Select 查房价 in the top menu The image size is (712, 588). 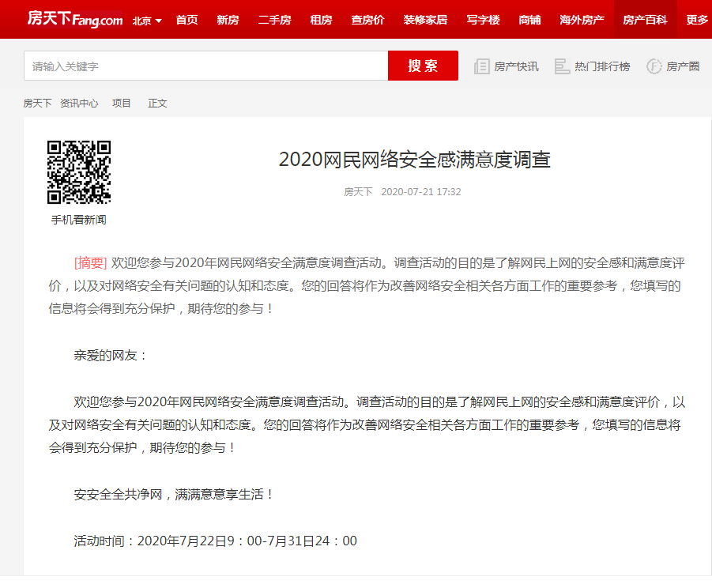[x=367, y=20]
